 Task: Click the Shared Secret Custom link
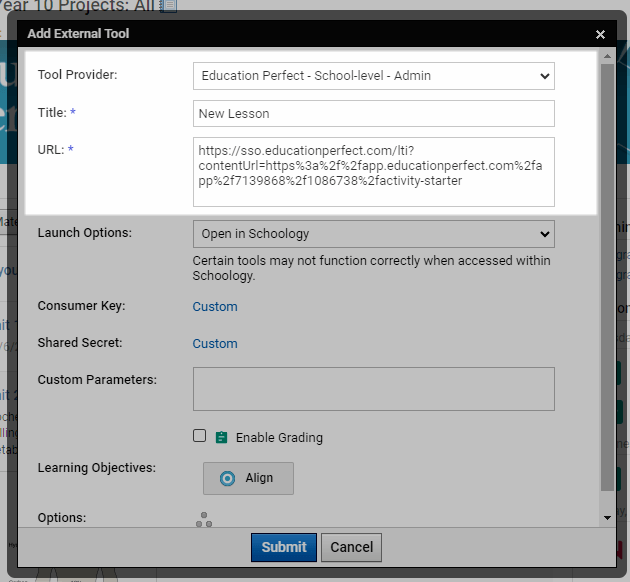[215, 343]
